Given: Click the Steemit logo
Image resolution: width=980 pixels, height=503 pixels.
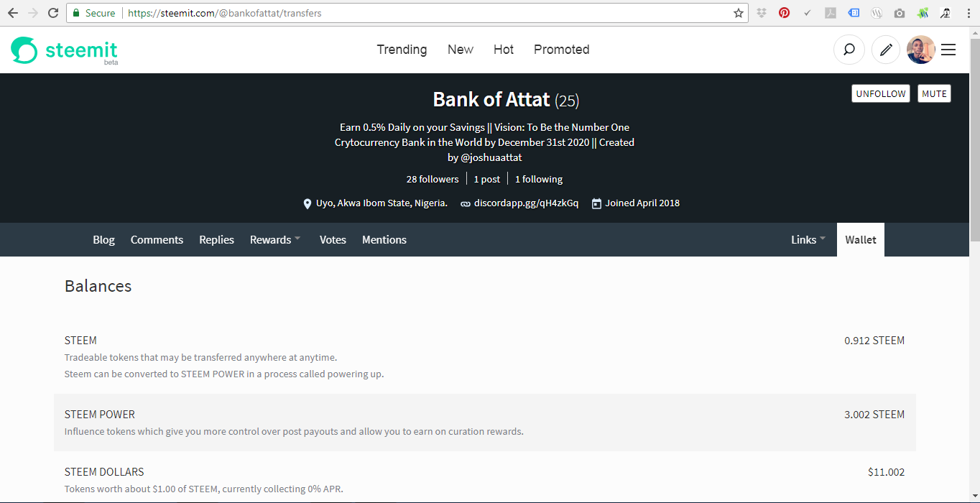Looking at the screenshot, I should 65,50.
